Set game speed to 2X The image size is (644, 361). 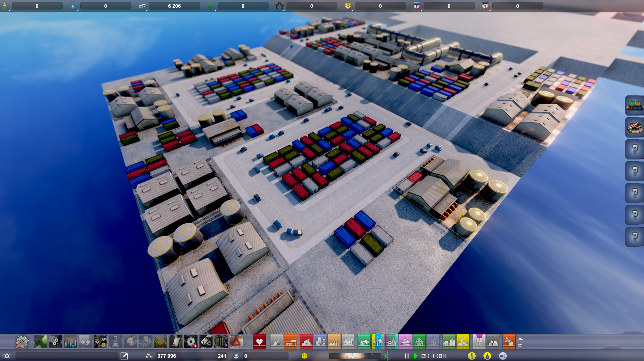pos(425,356)
